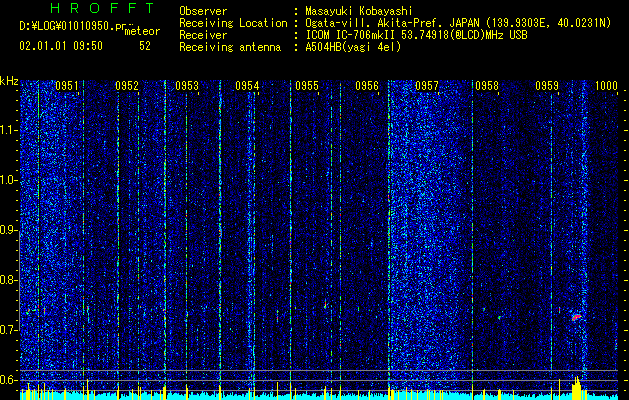The width and height of the screenshot is (629, 400).
Task: Click the 0953 time marker
Action: 187,86
